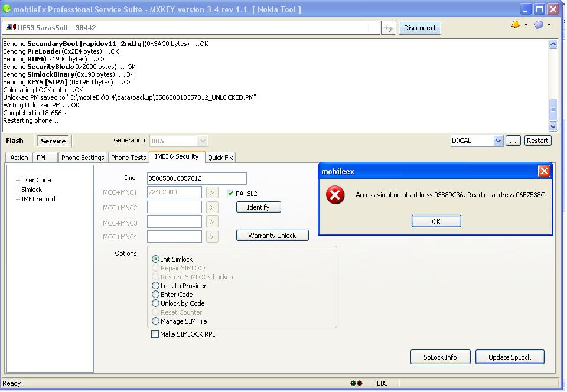Select the Enter Code radio option
The image size is (567, 392).
[x=155, y=295]
